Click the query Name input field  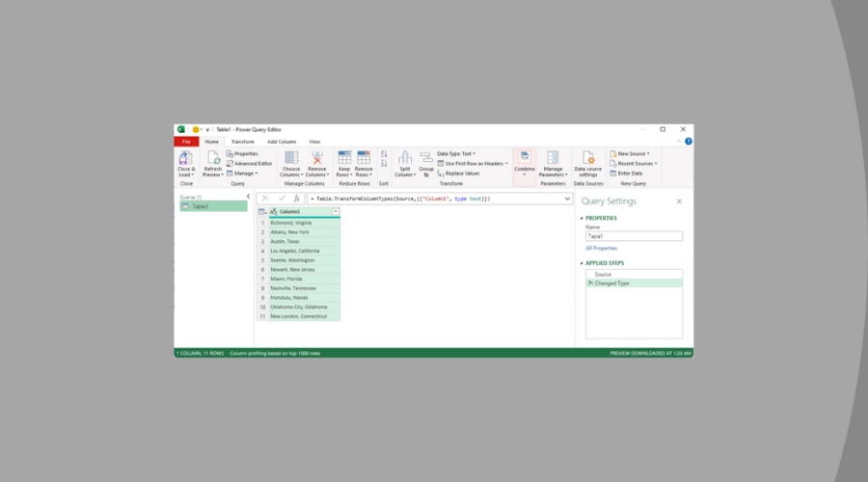pos(633,236)
